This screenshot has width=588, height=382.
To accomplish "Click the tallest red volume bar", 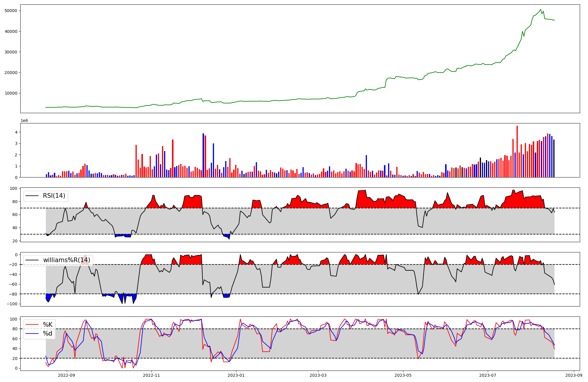I will [517, 151].
